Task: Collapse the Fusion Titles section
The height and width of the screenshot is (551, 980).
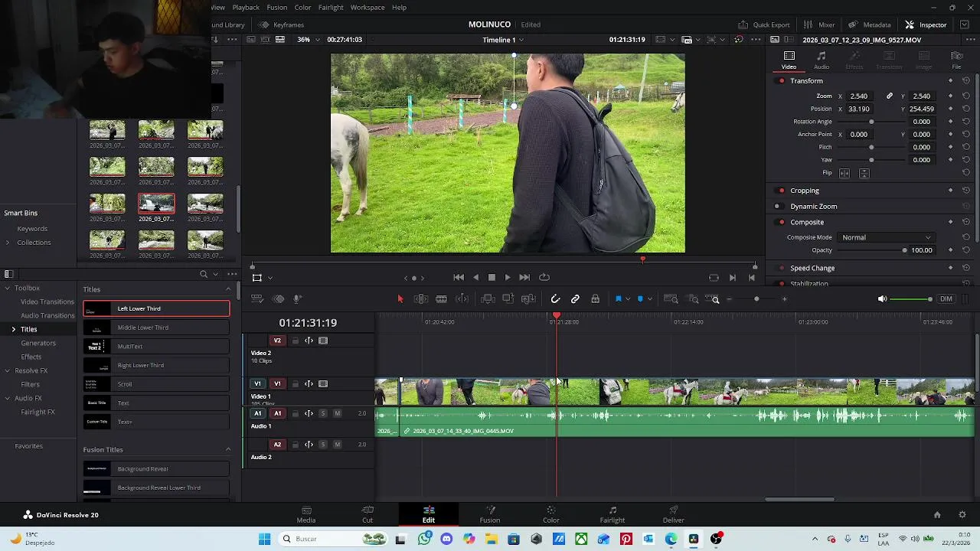Action: [228, 450]
